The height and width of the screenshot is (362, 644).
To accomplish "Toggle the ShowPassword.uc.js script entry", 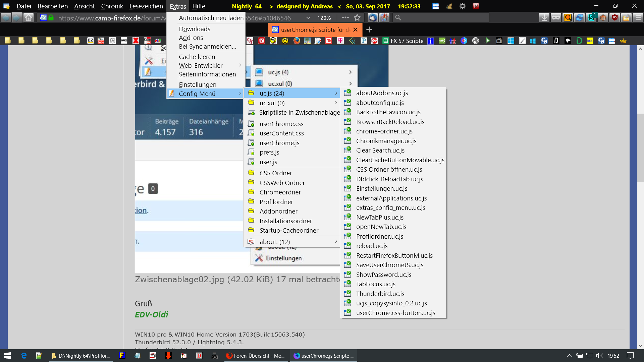I will coord(383,275).
